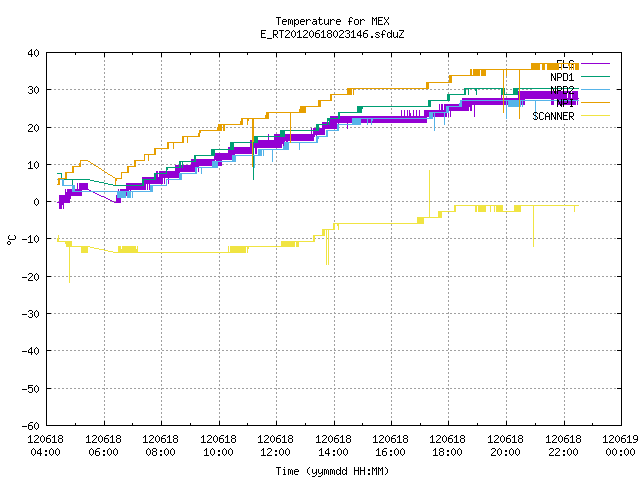The height and width of the screenshot is (480, 640).
Task: Click the orange NPI legend line sample
Action: pos(595,102)
